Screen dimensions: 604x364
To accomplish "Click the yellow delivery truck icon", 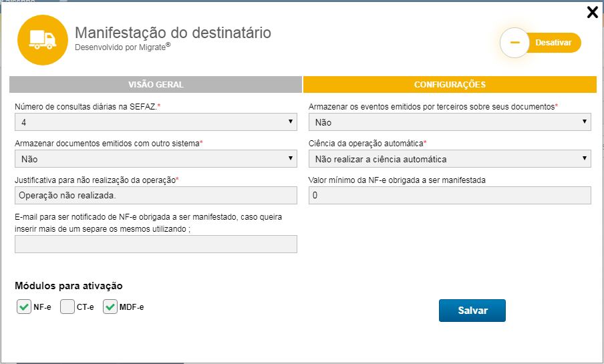I will coord(42,40).
